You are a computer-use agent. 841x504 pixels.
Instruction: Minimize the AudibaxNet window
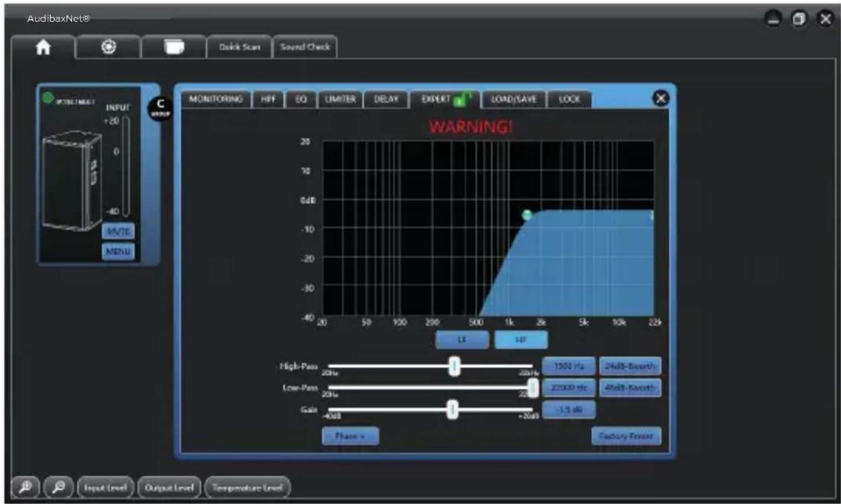774,19
